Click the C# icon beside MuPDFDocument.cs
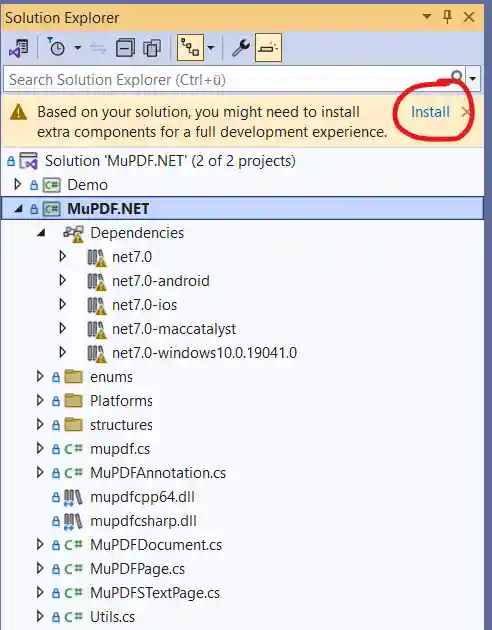Screen dimensions: 492x630 pos(73,545)
